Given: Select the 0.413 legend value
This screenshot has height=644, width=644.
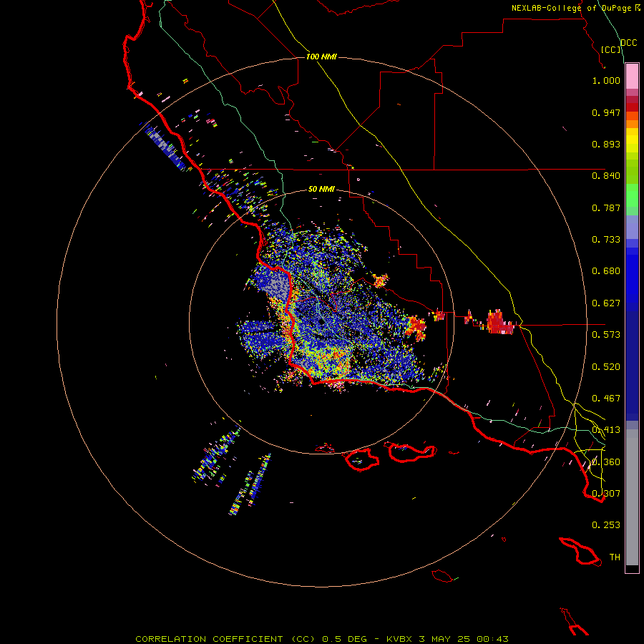Looking at the screenshot, I should pyautogui.click(x=606, y=430).
